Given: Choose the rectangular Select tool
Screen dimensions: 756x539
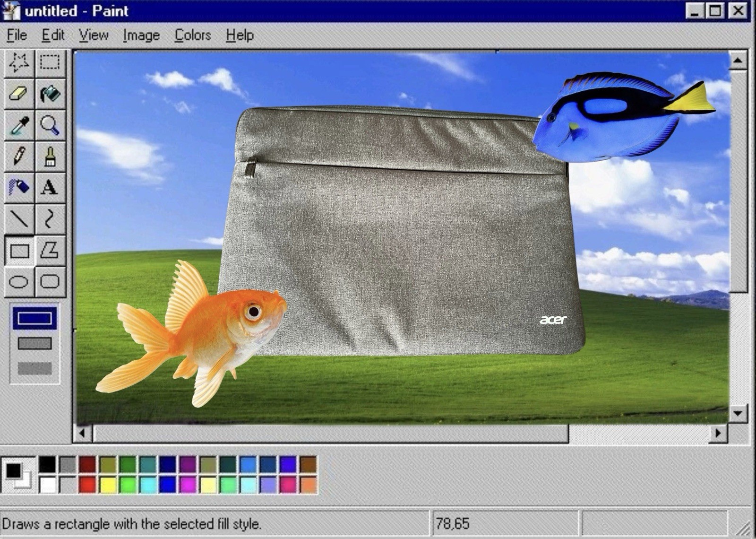Looking at the screenshot, I should click(50, 62).
